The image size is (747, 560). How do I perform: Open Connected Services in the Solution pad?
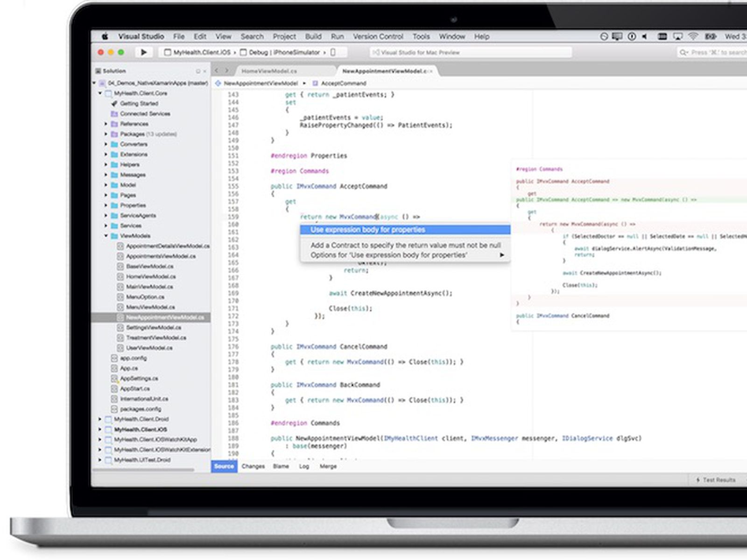tap(145, 114)
